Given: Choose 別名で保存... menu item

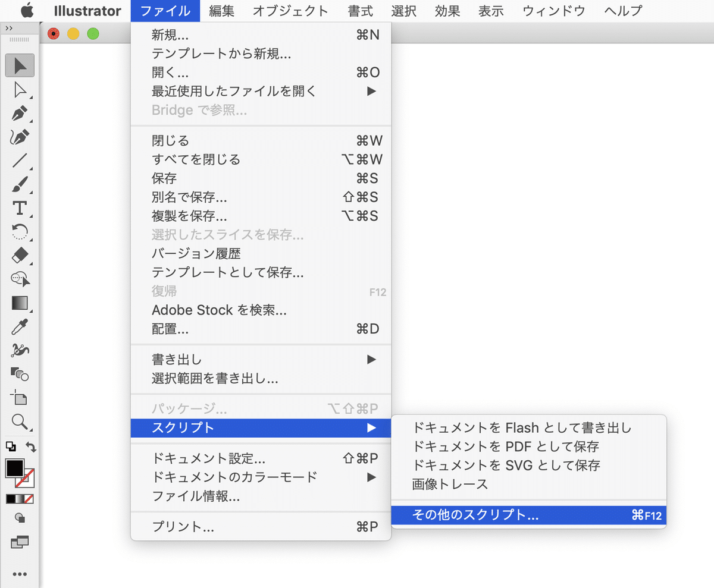Looking at the screenshot, I should 261,197.
